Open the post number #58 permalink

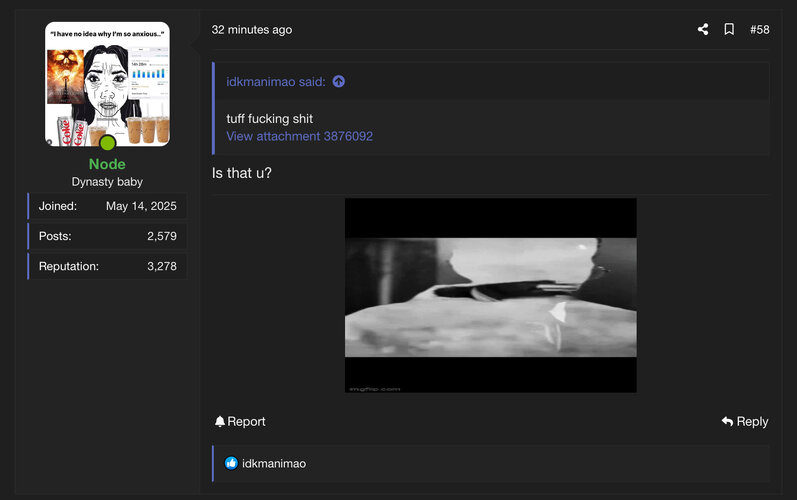pos(759,29)
